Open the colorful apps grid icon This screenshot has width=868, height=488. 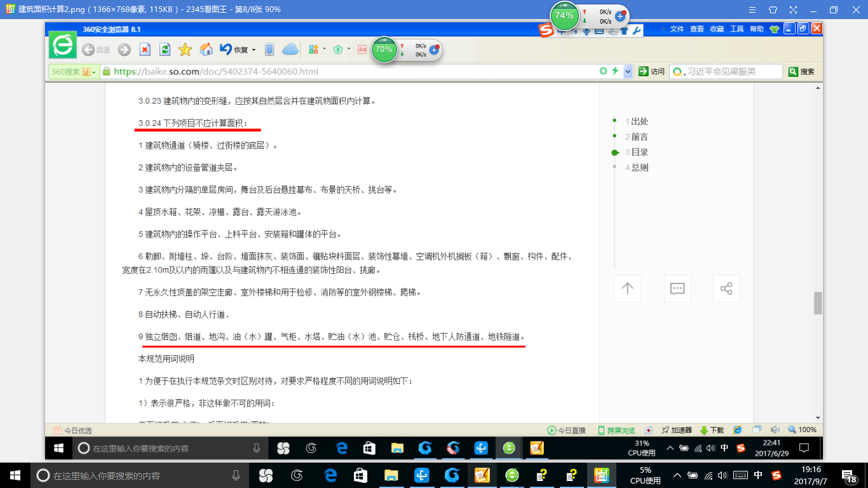pos(313,50)
